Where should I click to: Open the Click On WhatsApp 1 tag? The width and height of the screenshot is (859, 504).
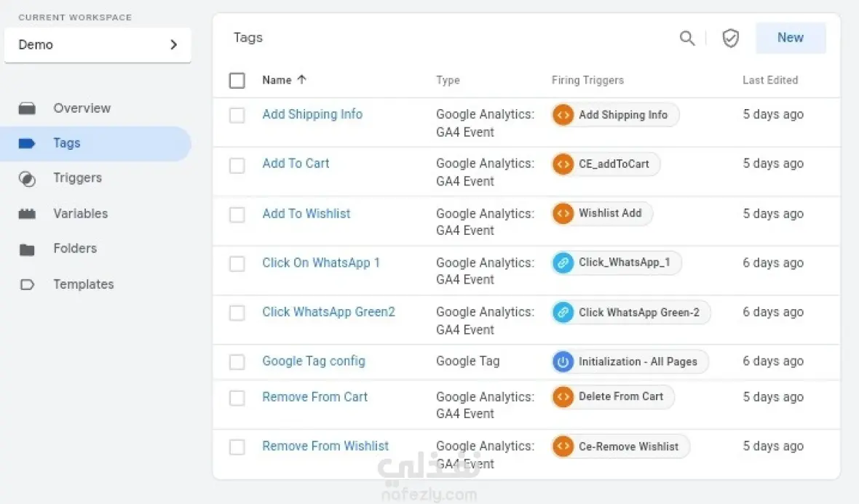coord(321,263)
